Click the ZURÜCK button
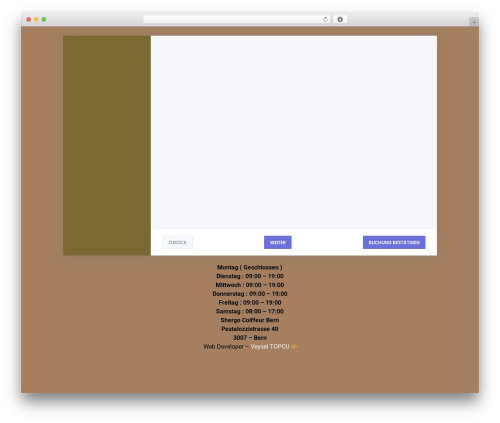 177,242
